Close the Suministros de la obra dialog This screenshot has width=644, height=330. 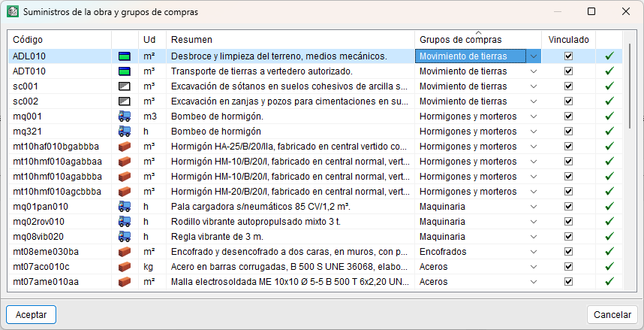pyautogui.click(x=626, y=11)
